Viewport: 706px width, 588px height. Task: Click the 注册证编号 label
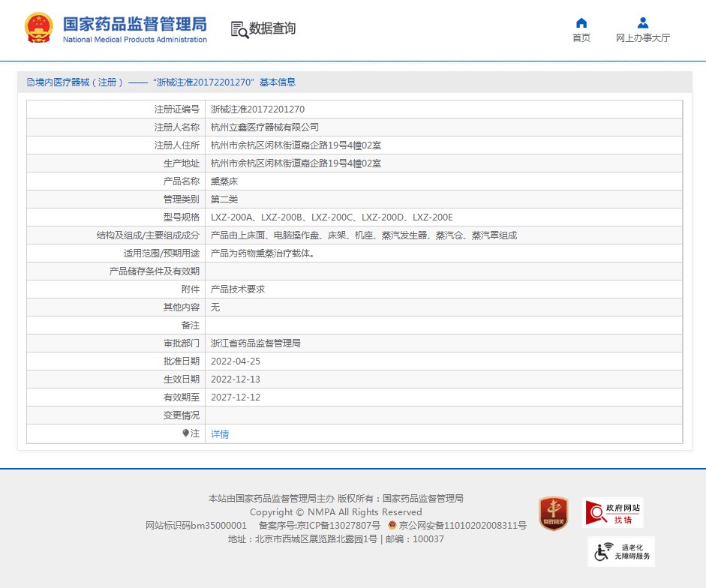[177, 109]
